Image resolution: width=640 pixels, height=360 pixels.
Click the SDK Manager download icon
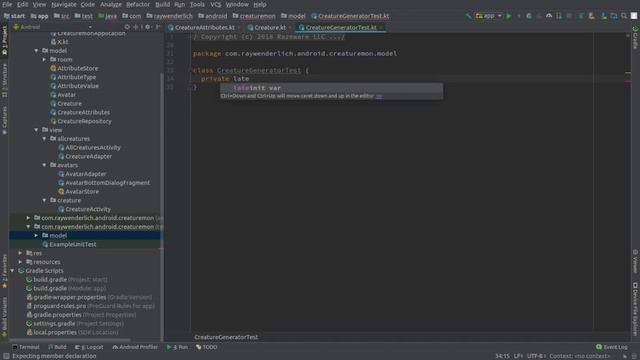[x=604, y=16]
